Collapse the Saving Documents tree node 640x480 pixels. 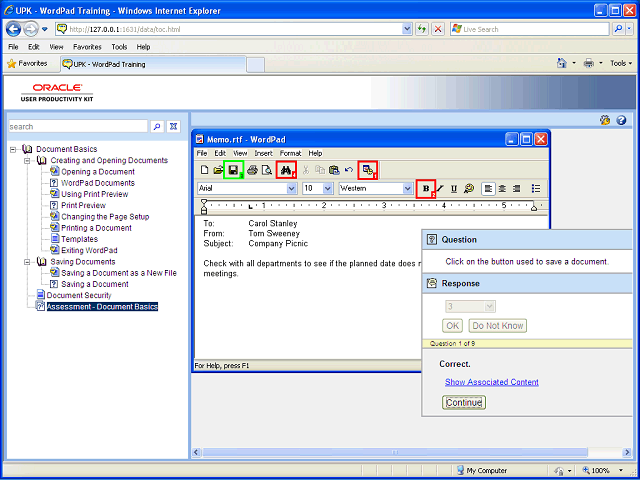tap(27, 262)
